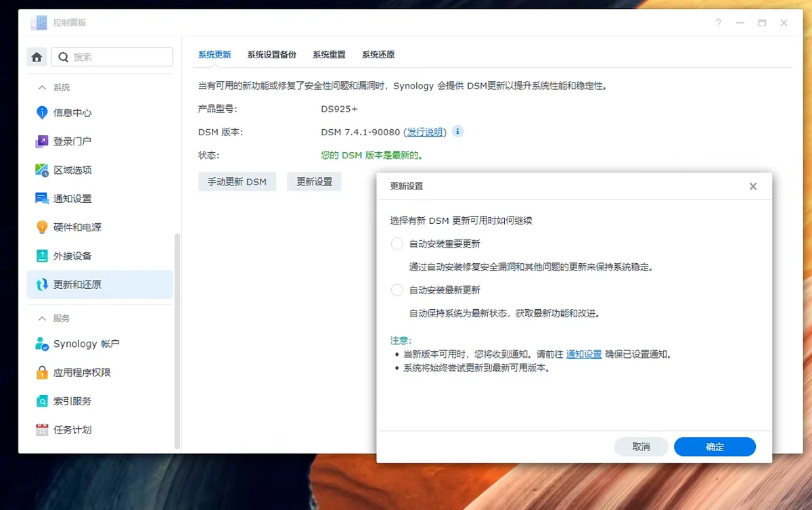Click the 更新和还原 refresh icon
The height and width of the screenshot is (510, 812).
coord(41,285)
